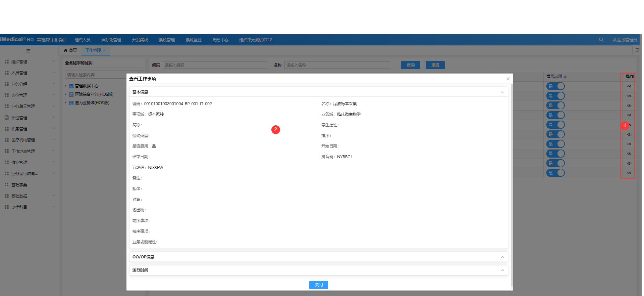The image size is (644, 296).
Task: Click the 诊疗科目 sidebar grid icon
Action: (x=7, y=207)
